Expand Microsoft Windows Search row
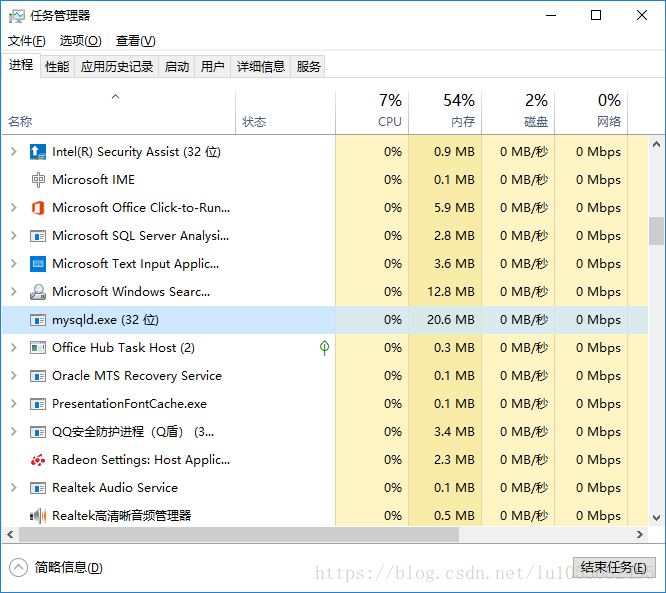The image size is (666, 593). [14, 292]
